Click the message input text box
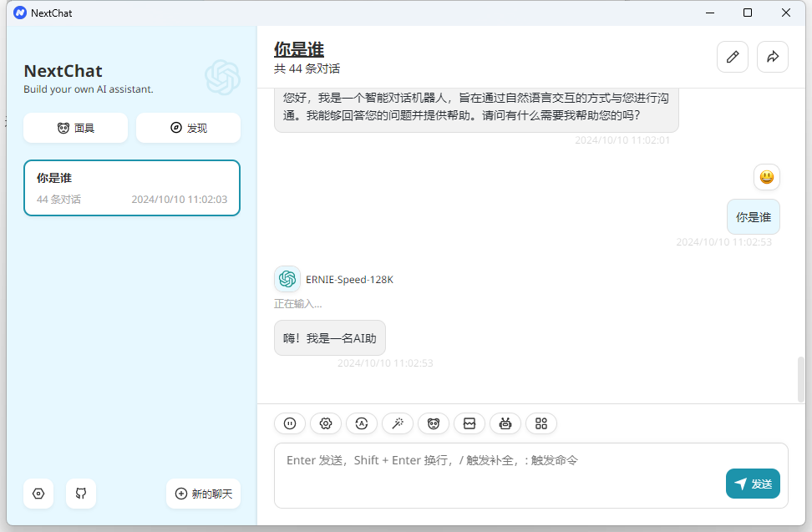The width and height of the screenshot is (812, 532). [531, 475]
